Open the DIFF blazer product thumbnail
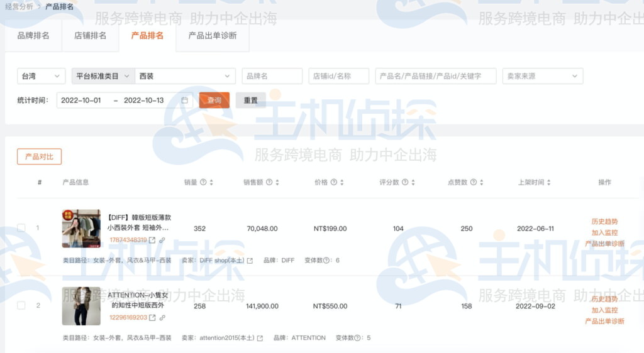 coord(81,229)
